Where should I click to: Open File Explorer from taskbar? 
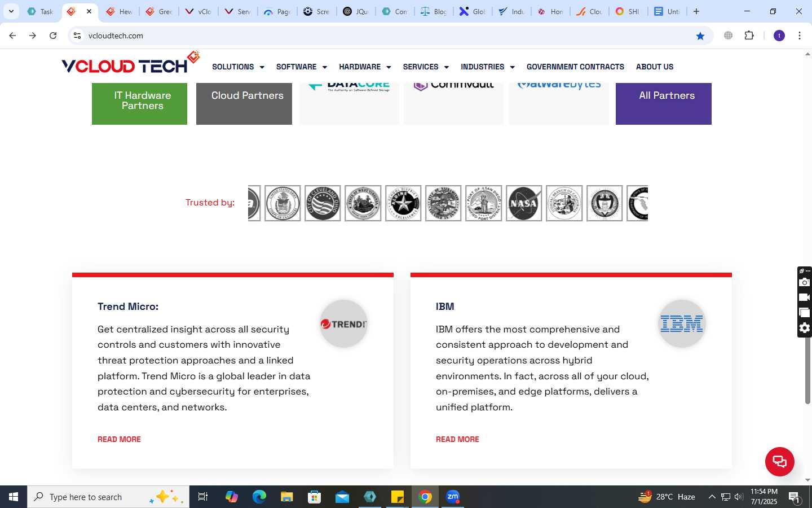287,497
